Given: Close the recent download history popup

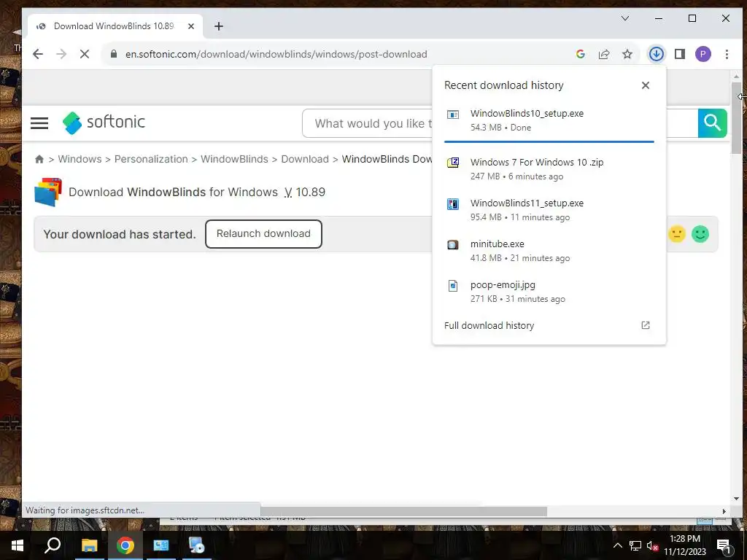Looking at the screenshot, I should (646, 85).
